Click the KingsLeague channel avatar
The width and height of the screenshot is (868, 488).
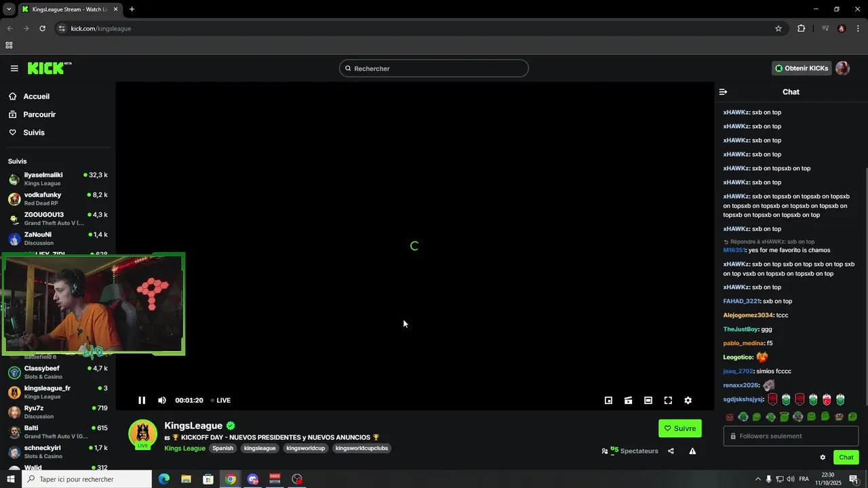[x=142, y=434]
